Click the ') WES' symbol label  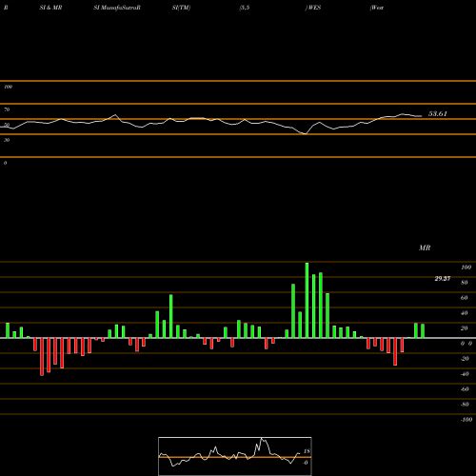coord(313,8)
